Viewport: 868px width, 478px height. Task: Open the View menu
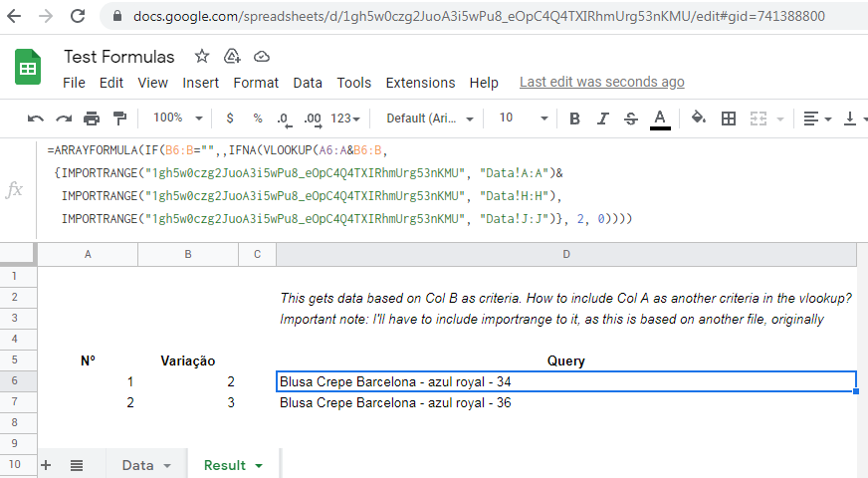click(x=152, y=83)
